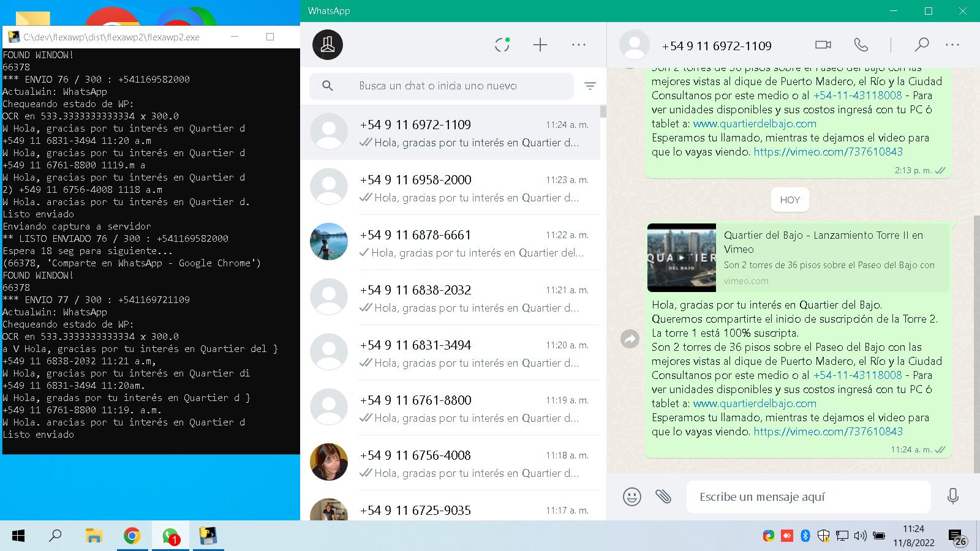Attach a file with the paperclip icon

point(663,497)
